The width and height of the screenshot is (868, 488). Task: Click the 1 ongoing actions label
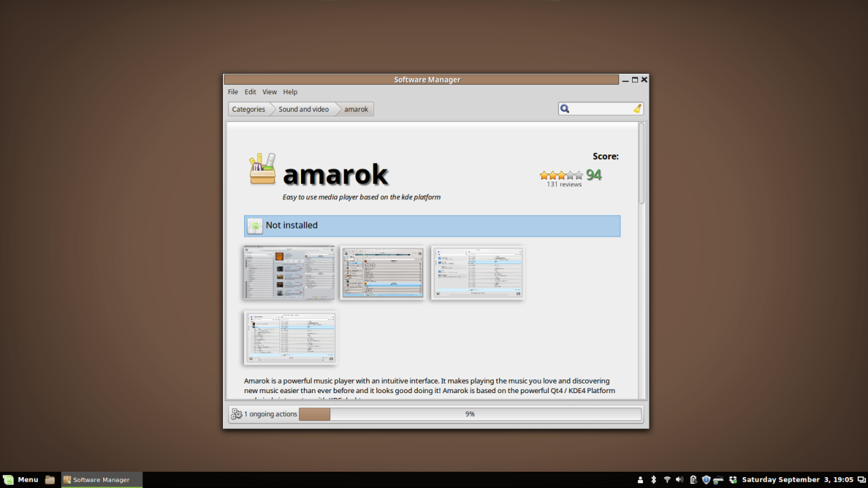tap(271, 414)
